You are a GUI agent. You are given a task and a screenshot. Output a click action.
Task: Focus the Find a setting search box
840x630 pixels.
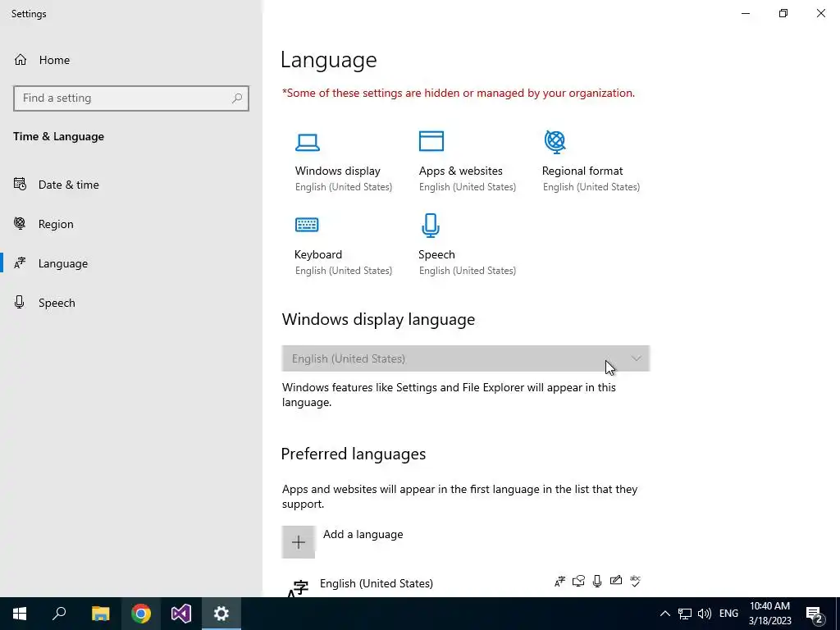point(131,98)
